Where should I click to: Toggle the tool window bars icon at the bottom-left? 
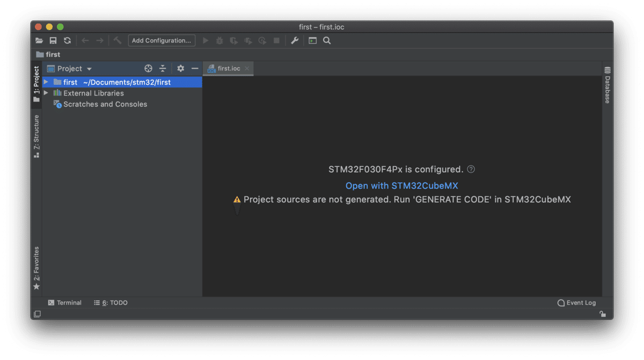point(37,314)
